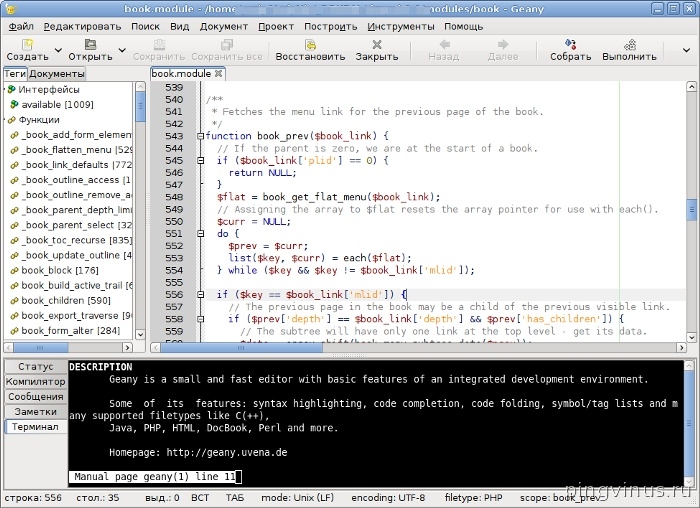The image size is (700, 508).
Task: Run the build with Собрать icon
Action: tap(570, 45)
